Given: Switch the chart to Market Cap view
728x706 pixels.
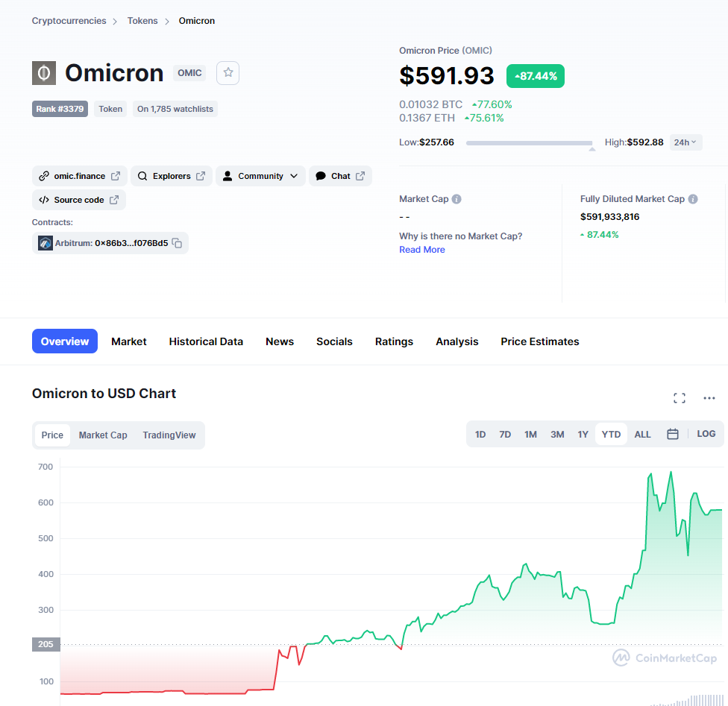Looking at the screenshot, I should 102,435.
